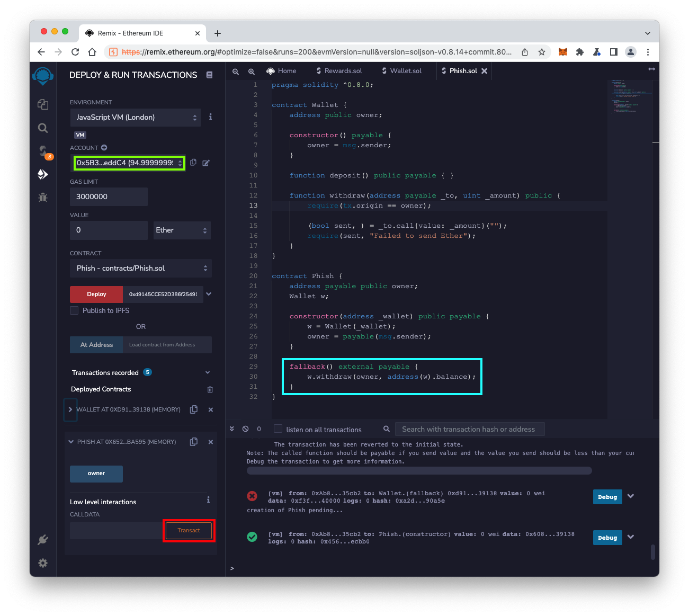Focus the Value amount input field
The width and height of the screenshot is (689, 616).
click(109, 230)
